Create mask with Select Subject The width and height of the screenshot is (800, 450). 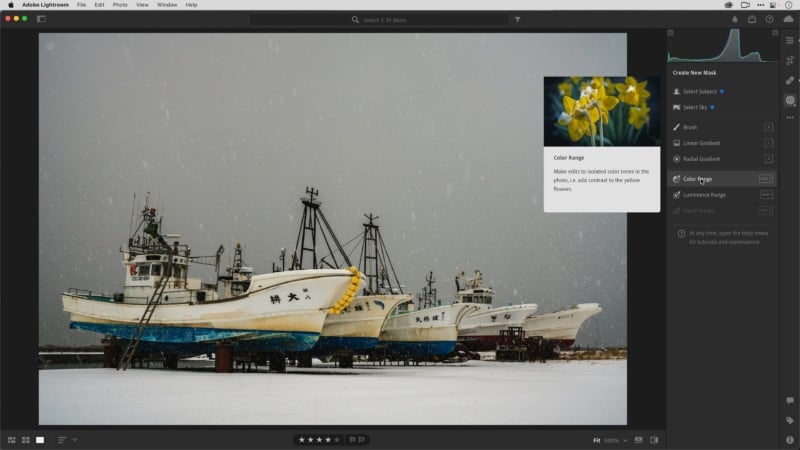coord(699,91)
